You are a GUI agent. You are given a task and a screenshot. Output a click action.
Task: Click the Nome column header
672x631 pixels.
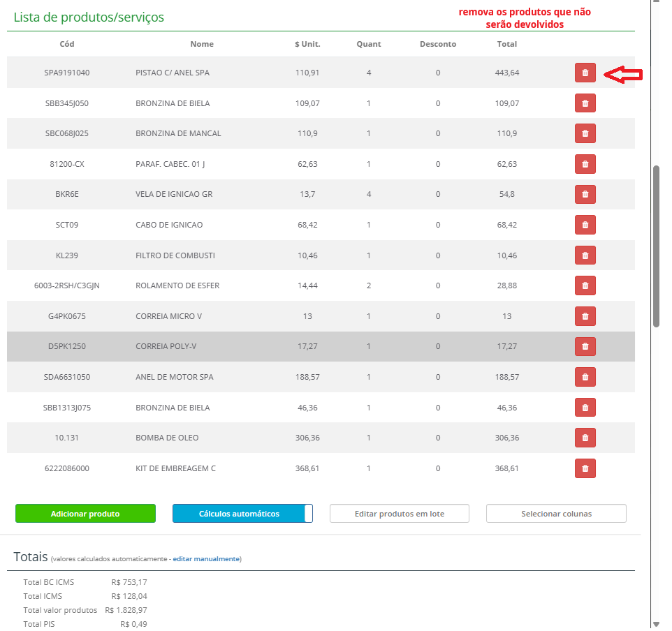(202, 44)
